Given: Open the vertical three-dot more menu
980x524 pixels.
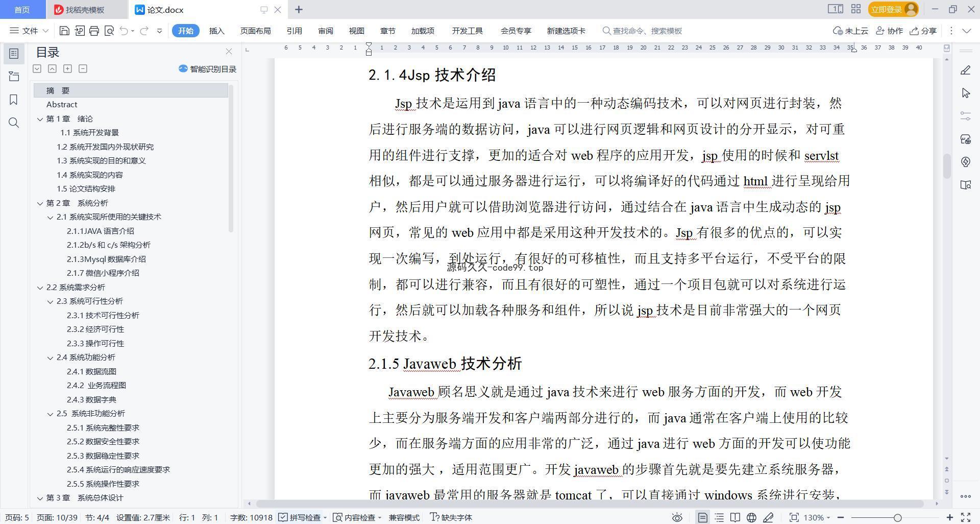Looking at the screenshot, I should [951, 31].
